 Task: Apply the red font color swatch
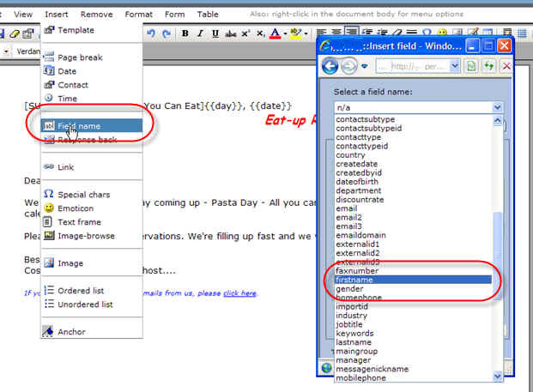pyautogui.click(x=275, y=33)
